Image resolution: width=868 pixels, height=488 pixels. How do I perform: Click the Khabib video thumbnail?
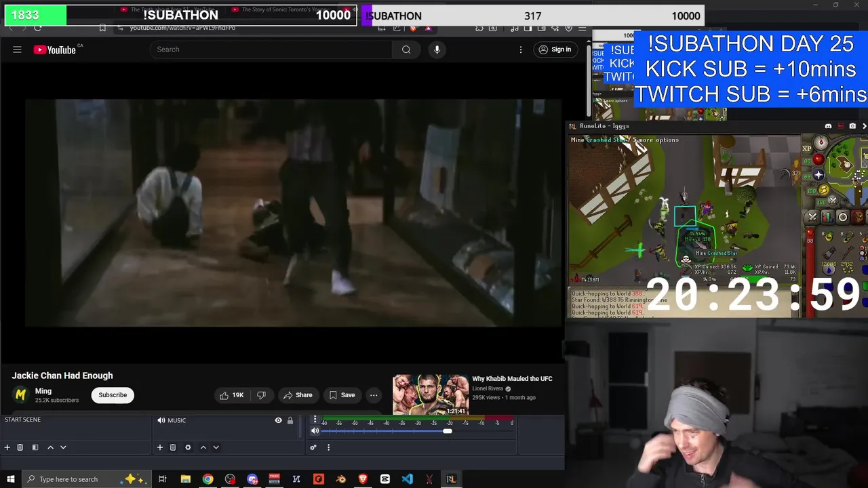(431, 394)
